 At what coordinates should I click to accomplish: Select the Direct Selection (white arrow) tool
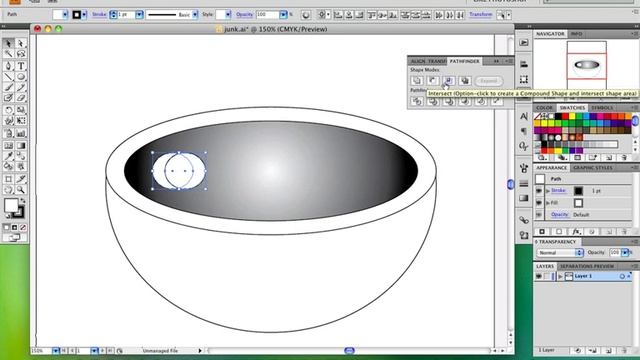point(21,44)
